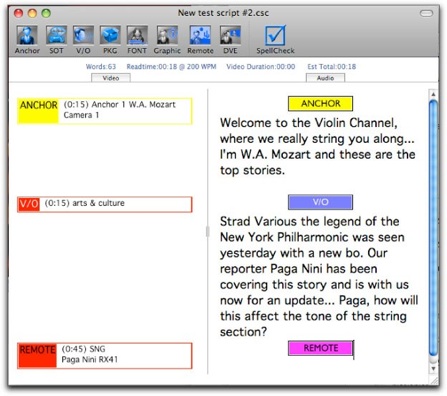The height and width of the screenshot is (396, 447).
Task: Click the yellow minimize window button
Action: pyautogui.click(x=32, y=13)
